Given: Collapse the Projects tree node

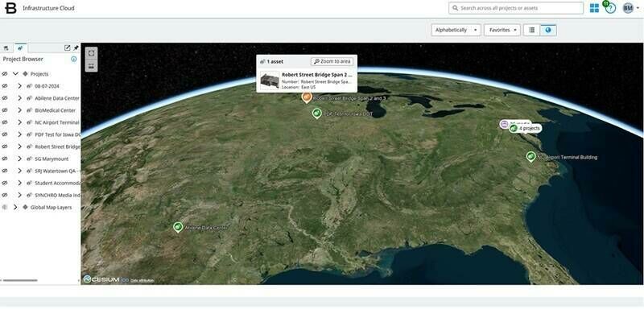Looking at the screenshot, I should coord(15,74).
